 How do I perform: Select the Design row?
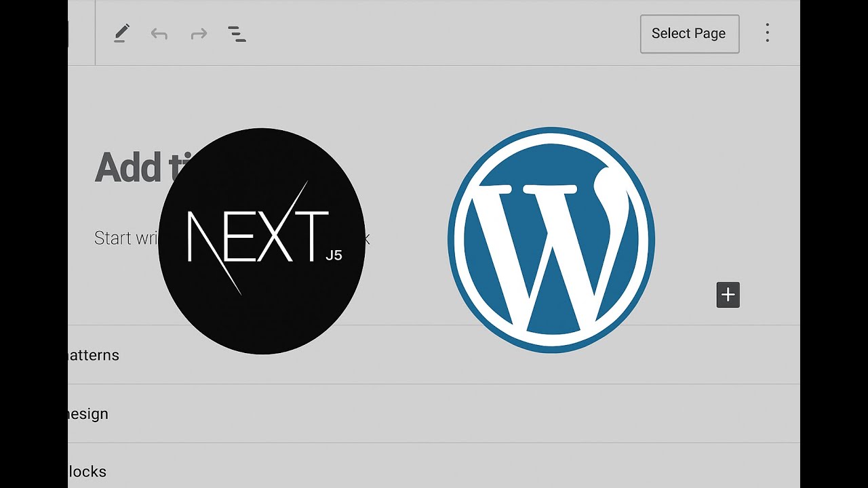pyautogui.click(x=434, y=413)
